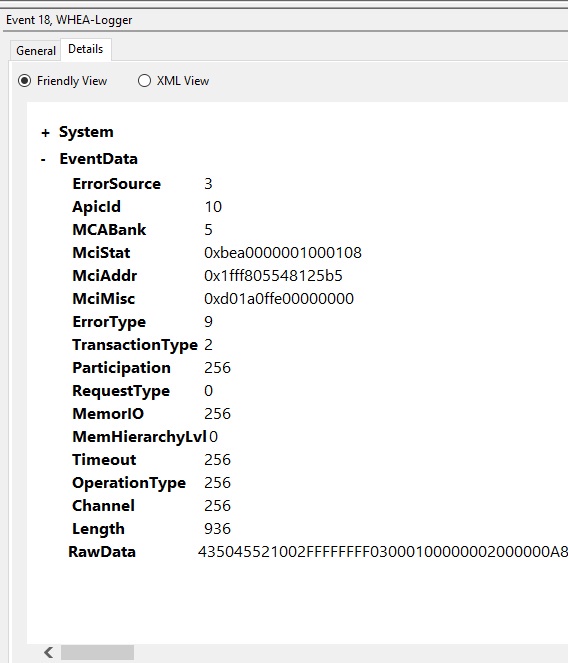The height and width of the screenshot is (663, 568).
Task: Click the ApicId value 10
Action: click(213, 207)
